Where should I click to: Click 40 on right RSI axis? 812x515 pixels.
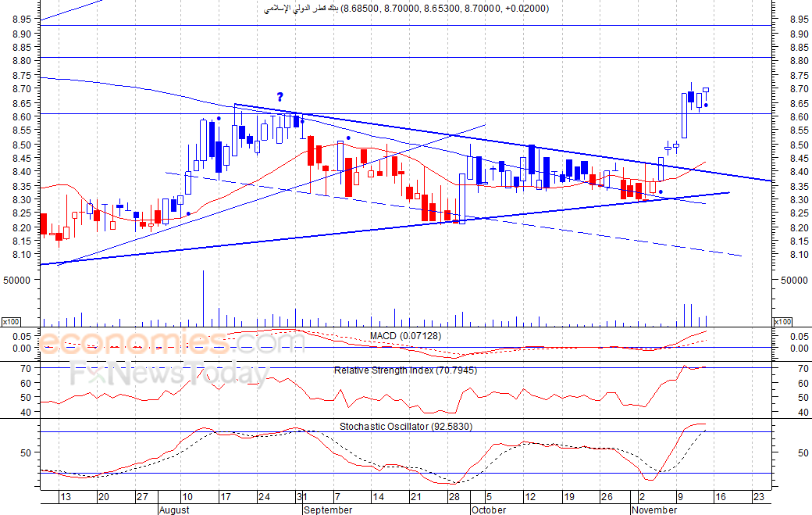(803, 413)
